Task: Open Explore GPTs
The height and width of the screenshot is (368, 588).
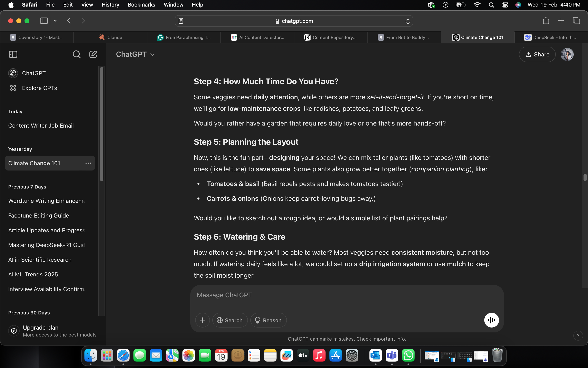Action: click(50, 88)
